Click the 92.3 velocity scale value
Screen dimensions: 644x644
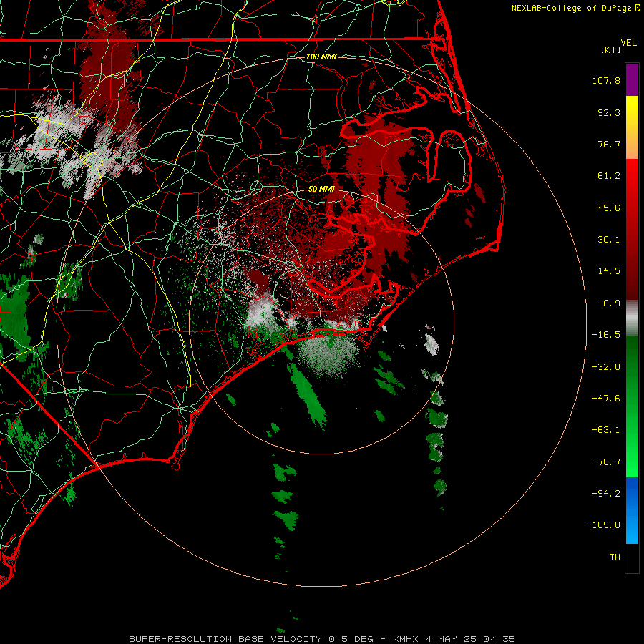pos(609,112)
